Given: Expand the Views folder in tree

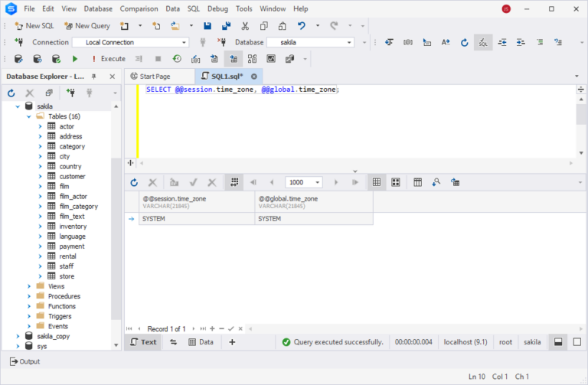Looking at the screenshot, I should 31,286.
